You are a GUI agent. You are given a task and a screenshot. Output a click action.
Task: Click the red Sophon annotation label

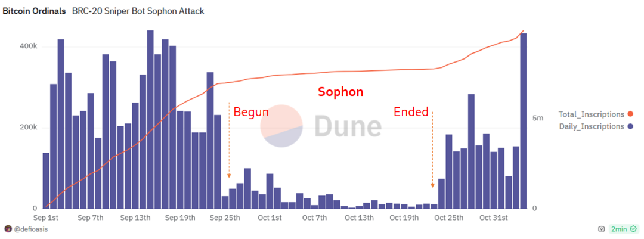(340, 92)
